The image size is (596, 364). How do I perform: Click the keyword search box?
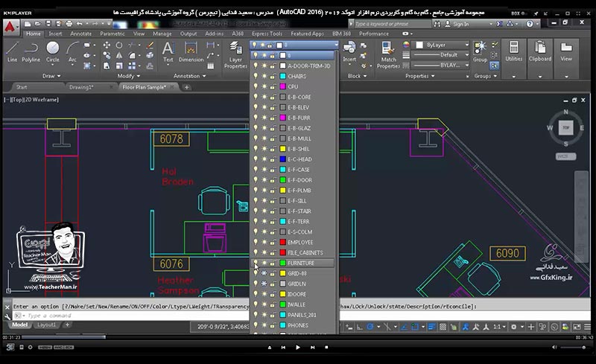393,24
